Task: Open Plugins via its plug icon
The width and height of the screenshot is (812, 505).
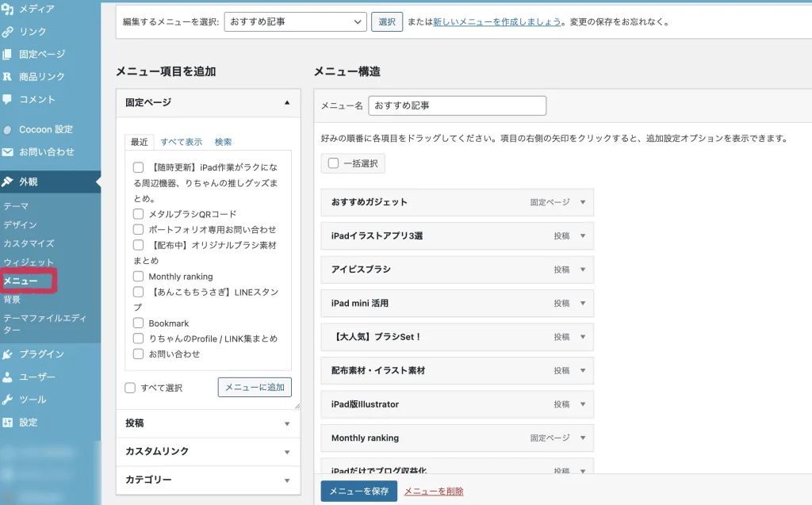Action: pyautogui.click(x=7, y=354)
